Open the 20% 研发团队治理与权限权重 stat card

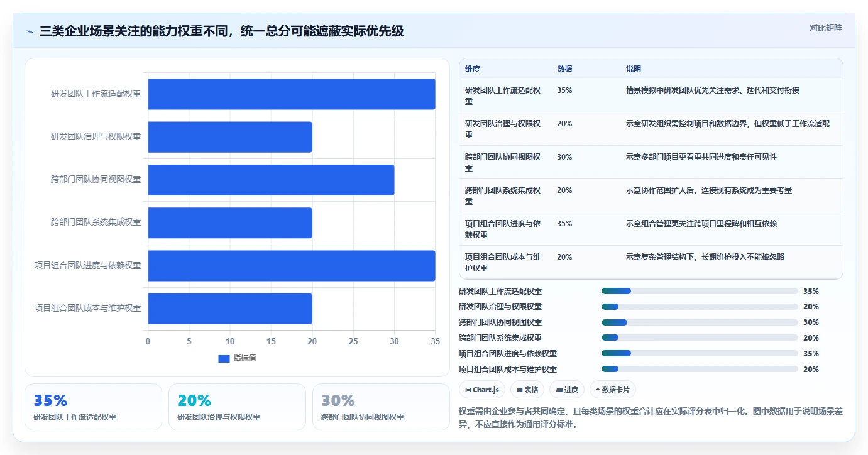coord(237,407)
